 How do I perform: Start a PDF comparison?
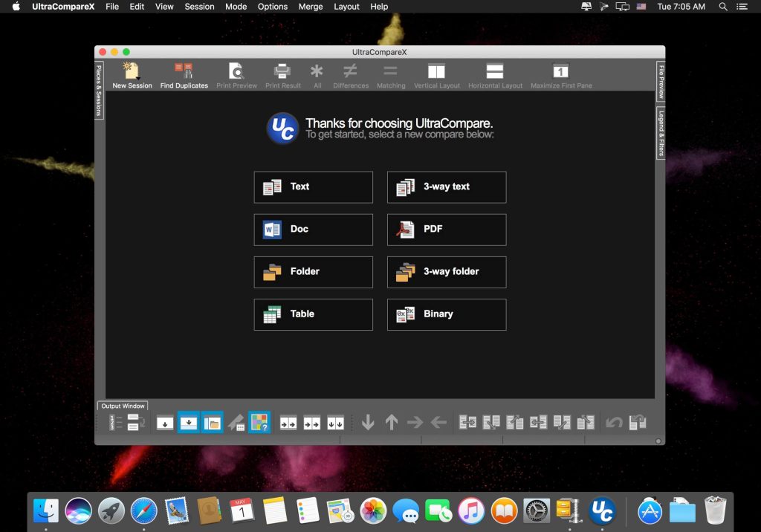tap(446, 230)
